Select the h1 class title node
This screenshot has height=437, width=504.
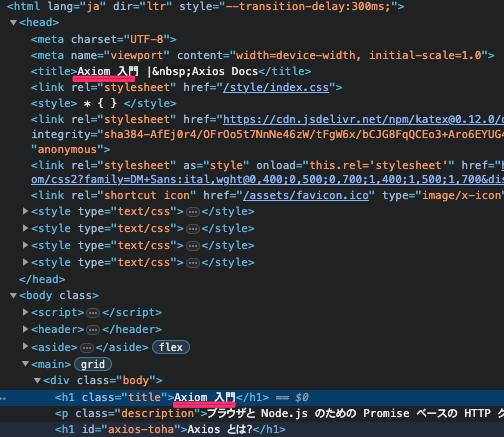[162, 397]
